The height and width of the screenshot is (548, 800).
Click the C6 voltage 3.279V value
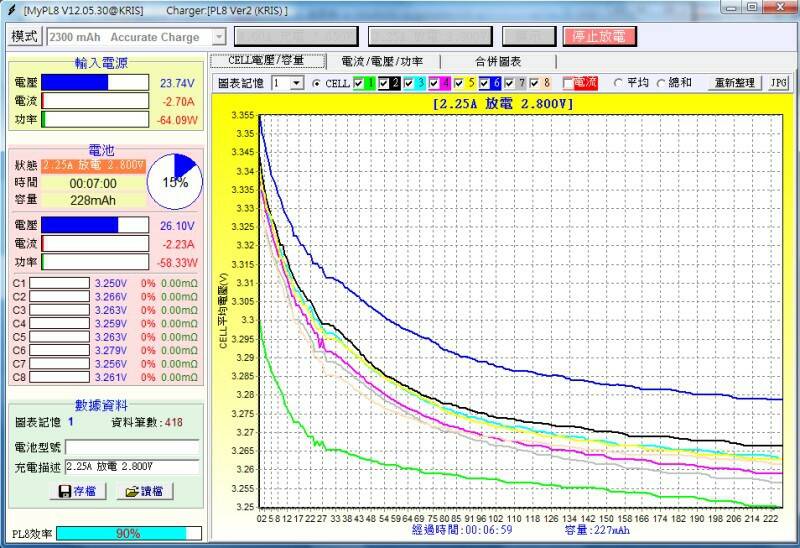(111, 351)
